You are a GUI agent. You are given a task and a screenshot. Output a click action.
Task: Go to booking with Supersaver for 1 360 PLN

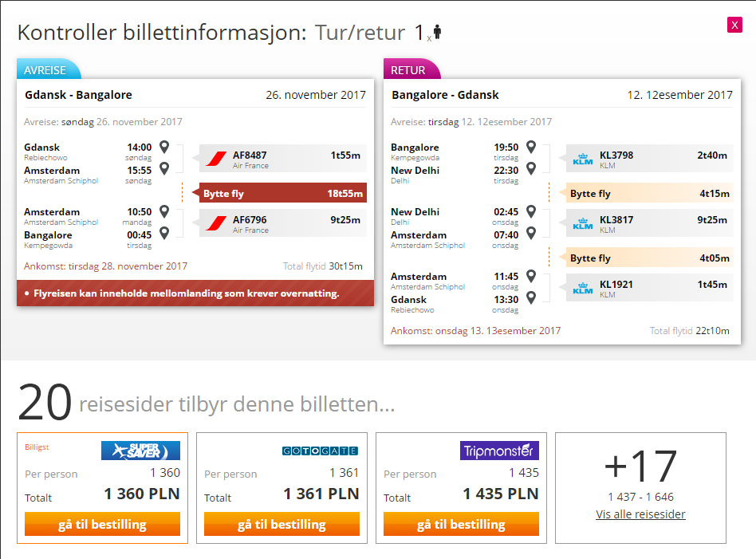pos(102,524)
